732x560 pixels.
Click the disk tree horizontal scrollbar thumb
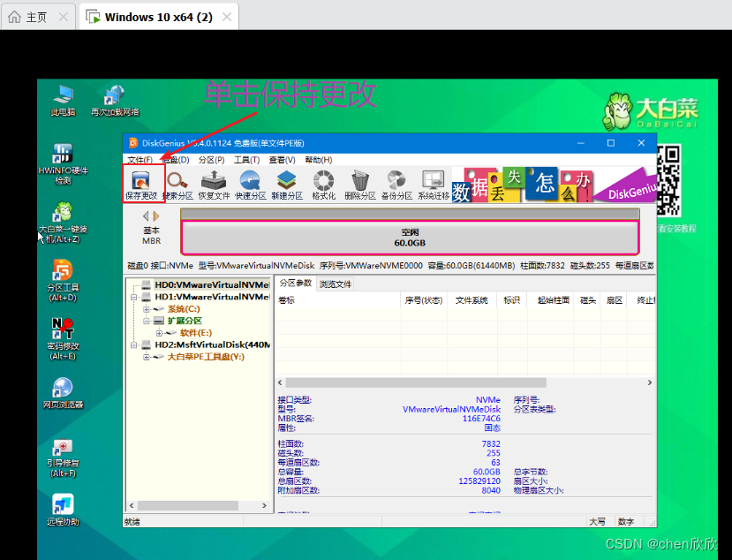[x=188, y=506]
